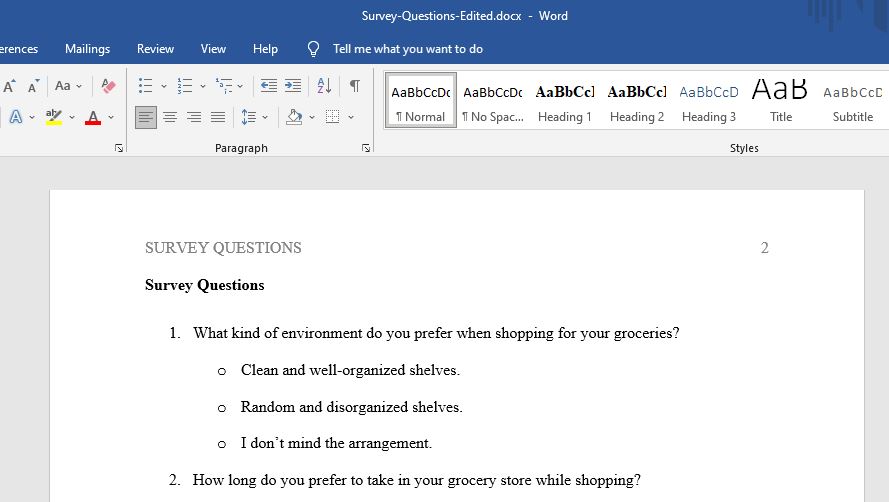Apply yellow text highlight color

(x=54, y=117)
